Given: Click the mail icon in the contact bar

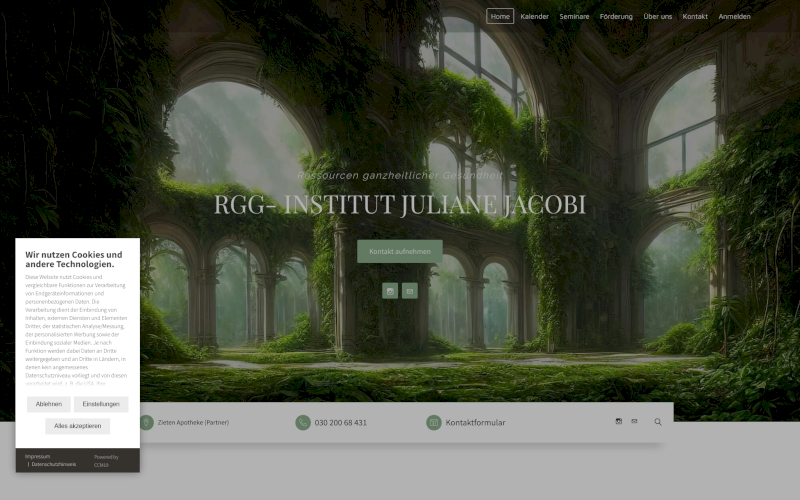Looking at the screenshot, I should coord(634,421).
